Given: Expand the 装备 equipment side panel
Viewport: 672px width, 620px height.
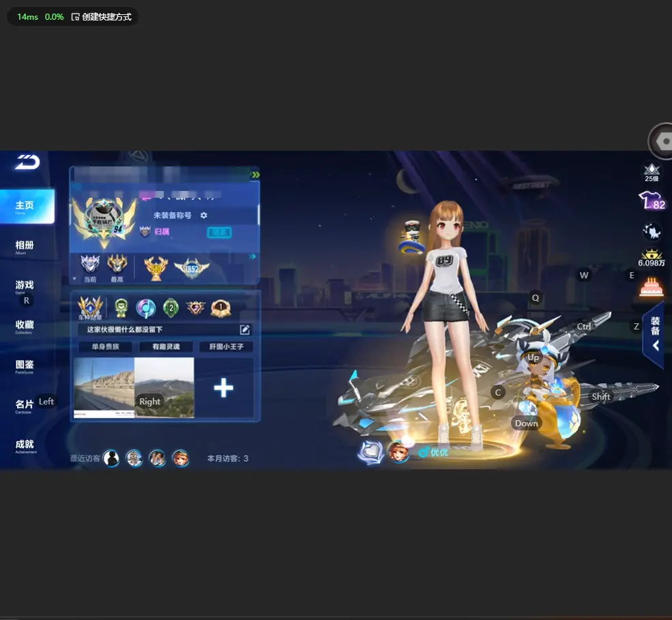Looking at the screenshot, I should pos(654,334).
